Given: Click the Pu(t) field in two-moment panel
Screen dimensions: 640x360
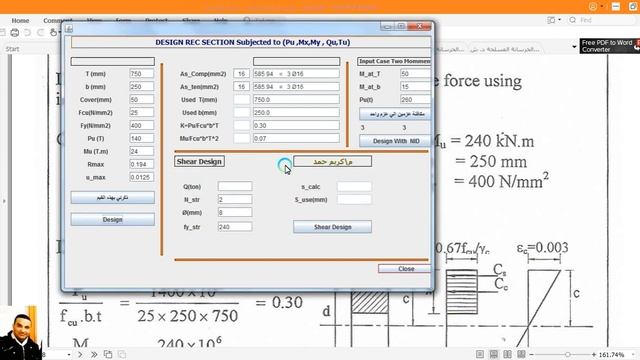Looking at the screenshot, I should (416, 100).
